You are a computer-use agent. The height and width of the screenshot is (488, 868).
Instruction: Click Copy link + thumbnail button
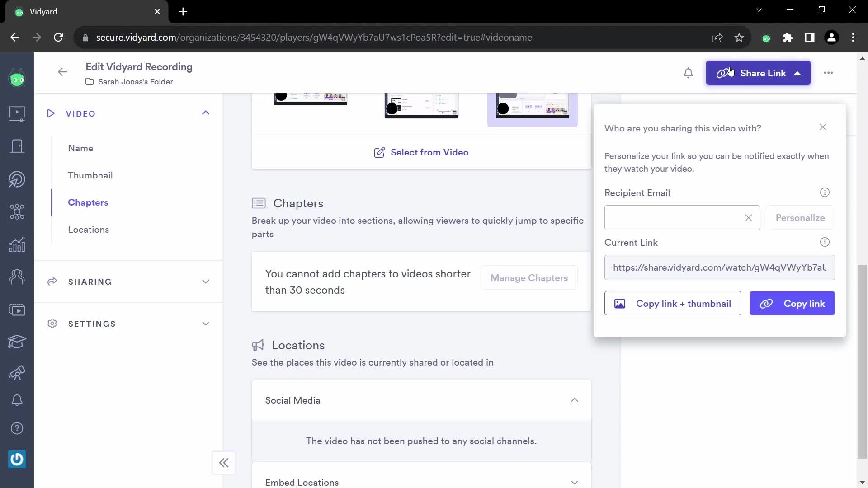point(673,304)
